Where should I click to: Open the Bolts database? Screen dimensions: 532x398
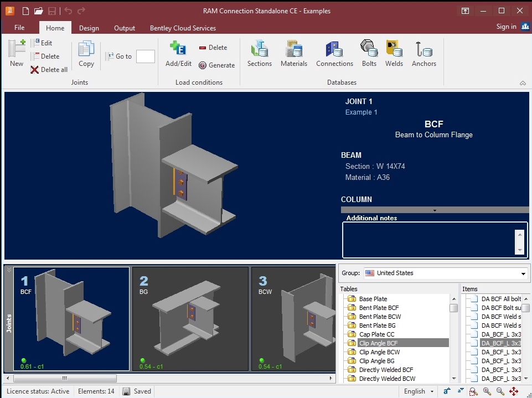click(x=369, y=54)
